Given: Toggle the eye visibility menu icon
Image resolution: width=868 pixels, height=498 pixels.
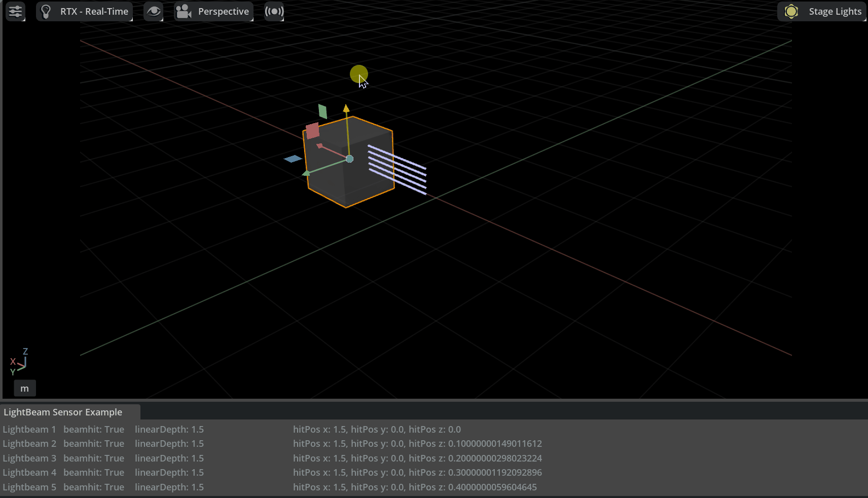Looking at the screenshot, I should [153, 11].
